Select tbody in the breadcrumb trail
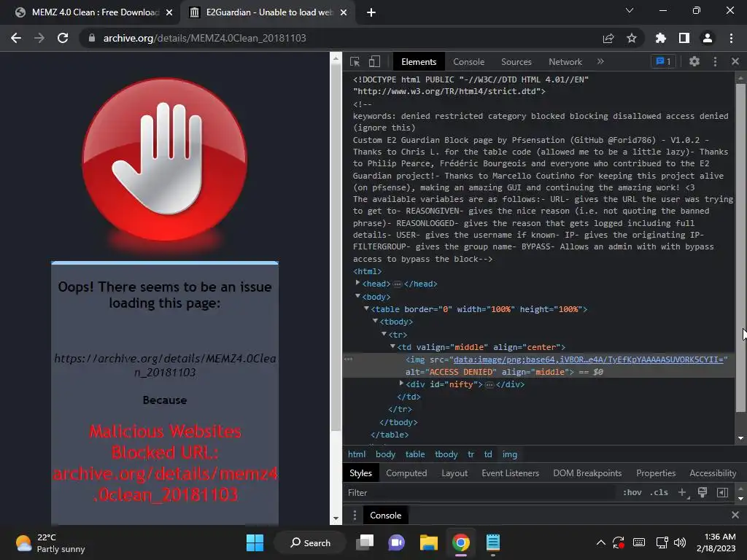This screenshot has width=747, height=560. point(446,454)
